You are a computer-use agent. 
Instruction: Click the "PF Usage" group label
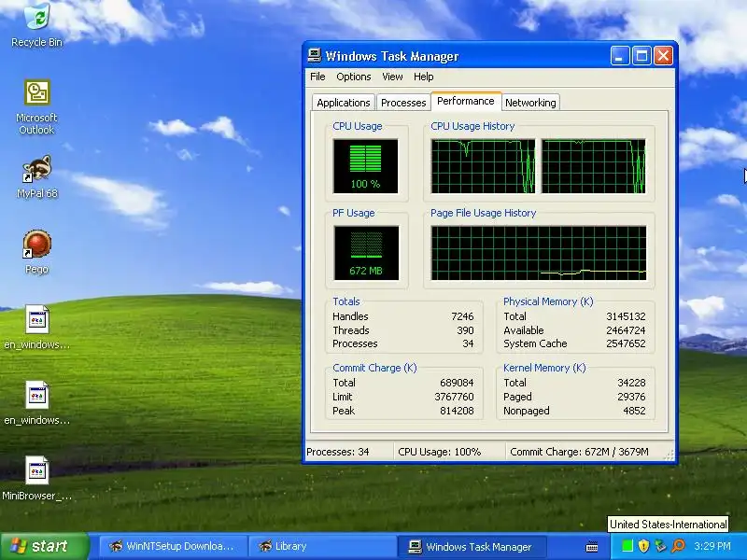coord(354,213)
